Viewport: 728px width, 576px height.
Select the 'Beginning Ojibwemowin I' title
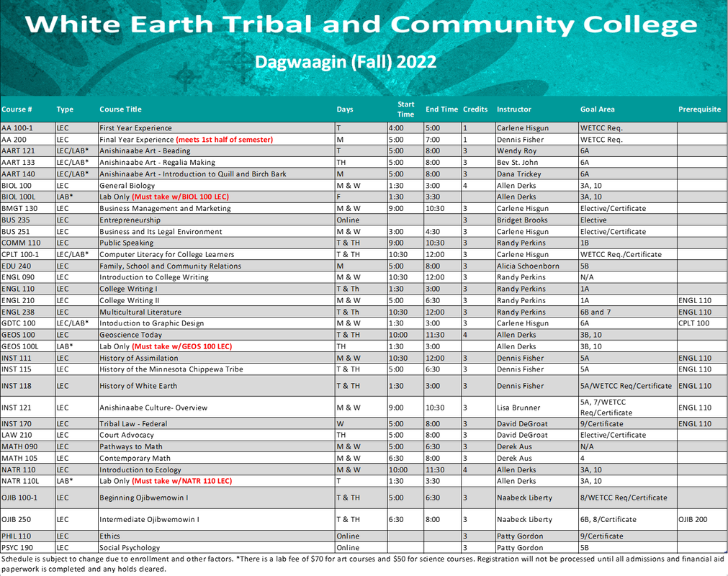143,498
